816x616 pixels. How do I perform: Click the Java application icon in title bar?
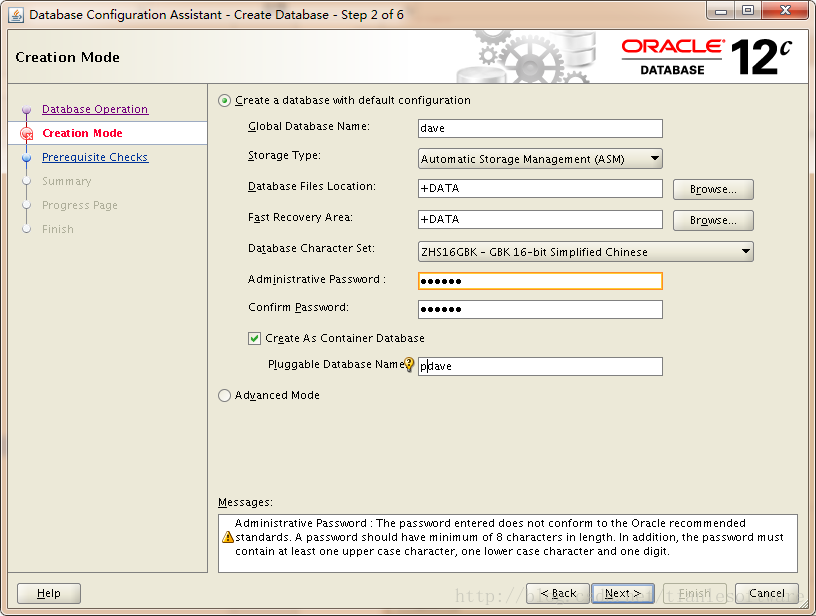pyautogui.click(x=16, y=15)
